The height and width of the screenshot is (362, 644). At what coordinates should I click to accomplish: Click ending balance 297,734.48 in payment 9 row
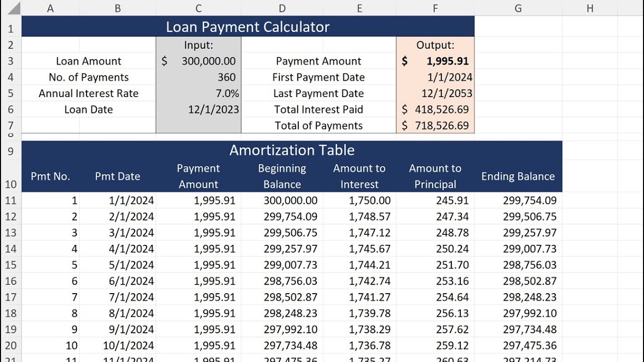coord(518,329)
